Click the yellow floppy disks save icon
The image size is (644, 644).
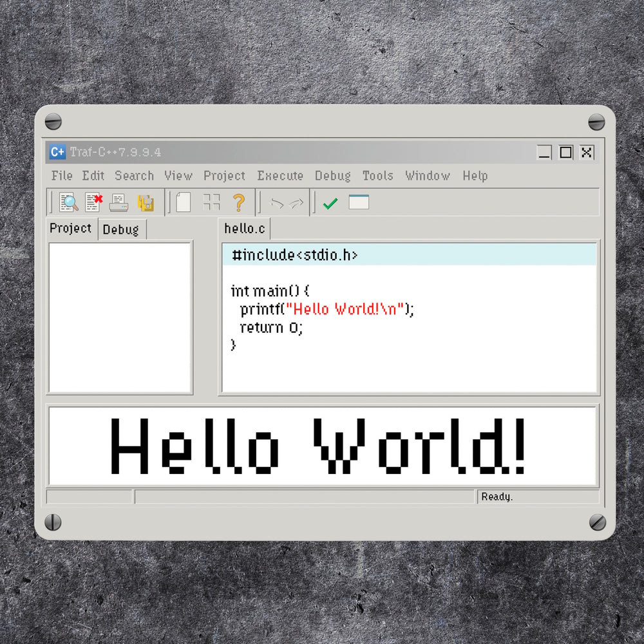click(x=146, y=203)
